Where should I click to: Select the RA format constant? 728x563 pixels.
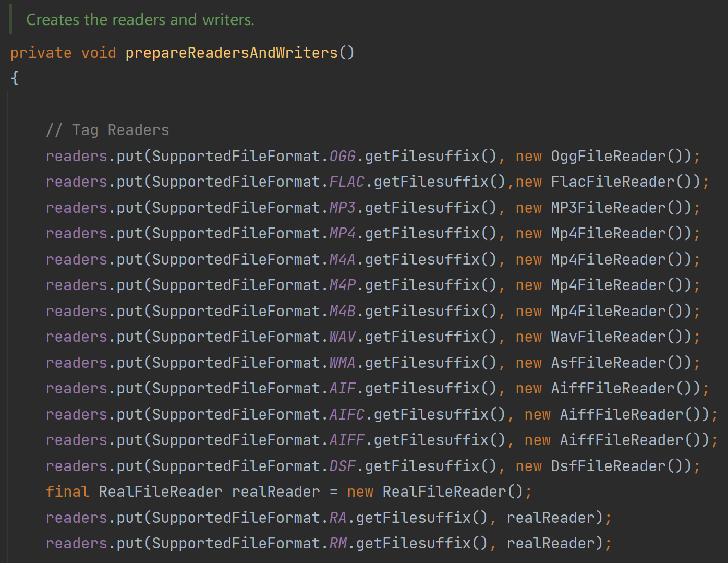(x=338, y=517)
